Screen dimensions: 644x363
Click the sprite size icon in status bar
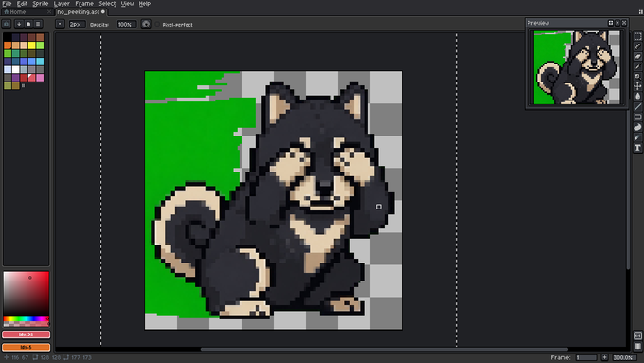tap(35, 357)
